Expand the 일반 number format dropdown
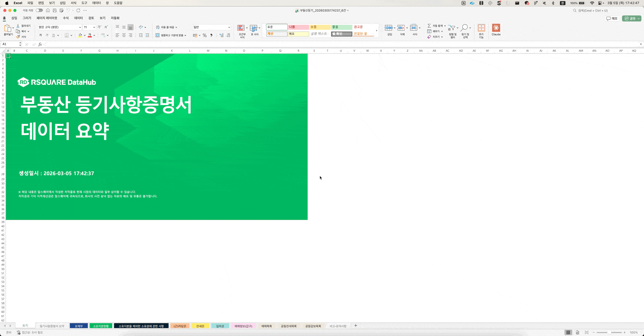The width and height of the screenshot is (644, 336). click(x=229, y=27)
